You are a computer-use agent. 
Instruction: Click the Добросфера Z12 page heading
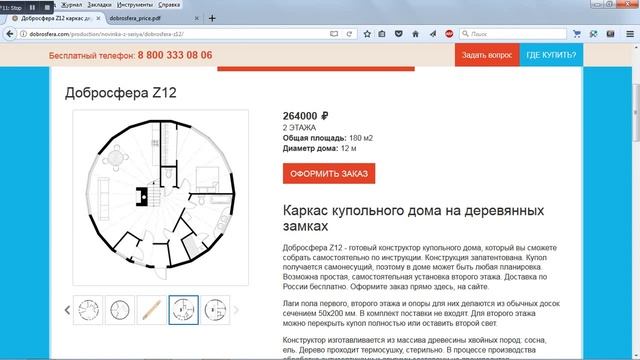121,93
